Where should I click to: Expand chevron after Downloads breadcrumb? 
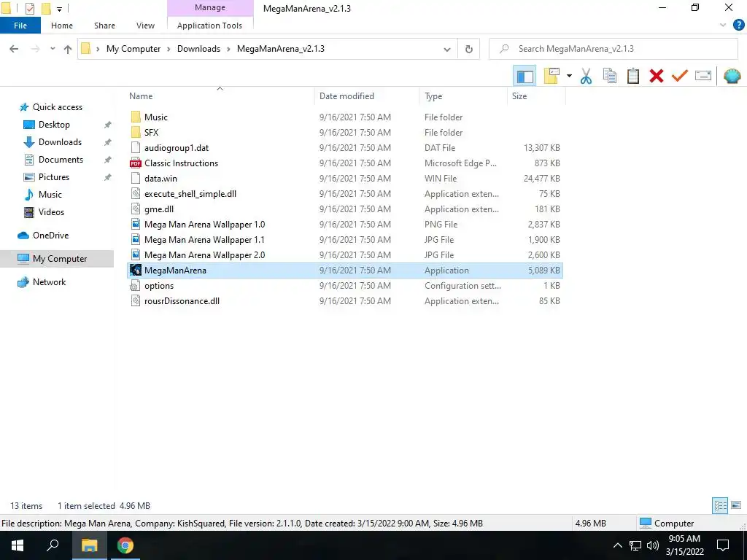228,49
